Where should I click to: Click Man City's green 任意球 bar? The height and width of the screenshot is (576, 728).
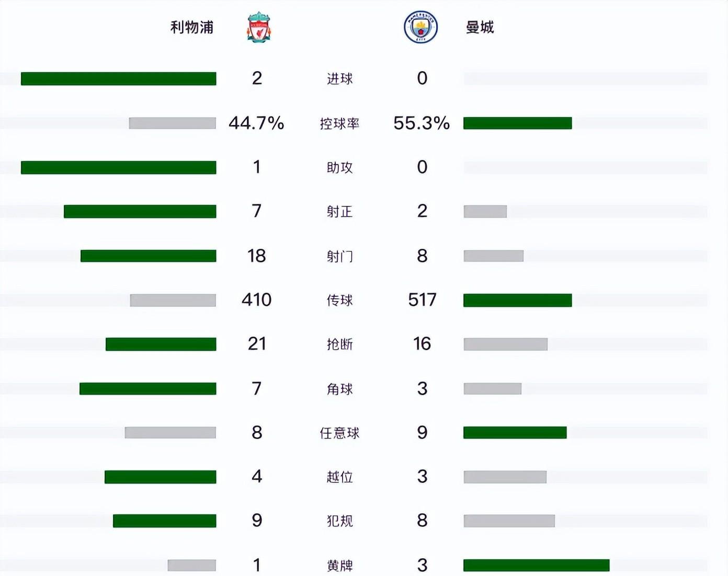[515, 433]
